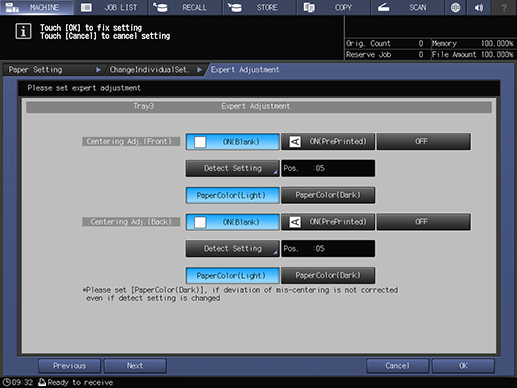Screen dimensions: 517x388
Task: Turn OFF Centering Adj.(Front)
Action: (x=424, y=142)
